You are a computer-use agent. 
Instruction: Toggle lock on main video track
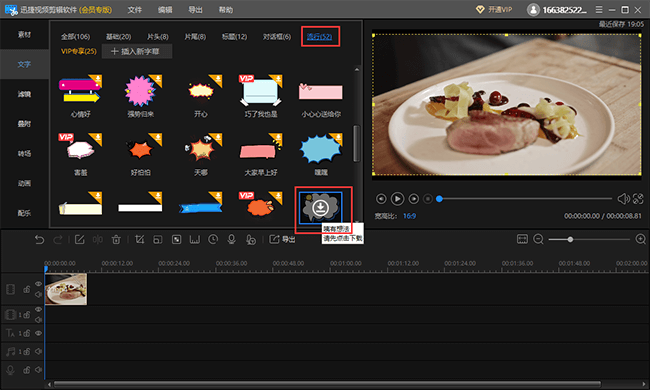(27, 289)
